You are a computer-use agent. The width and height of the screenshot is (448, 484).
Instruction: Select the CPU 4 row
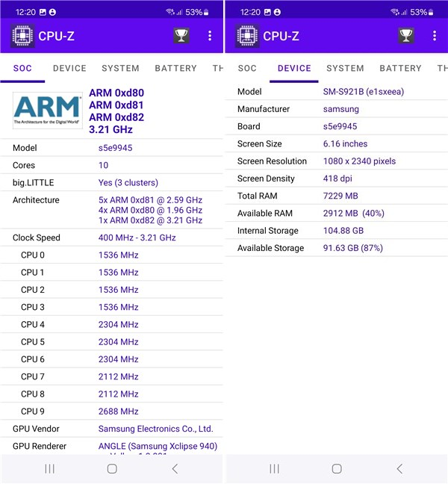click(x=111, y=324)
